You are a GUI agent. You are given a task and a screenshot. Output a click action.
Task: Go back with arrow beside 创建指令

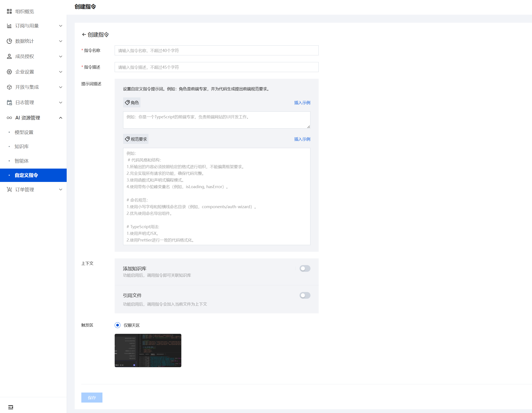(84, 35)
